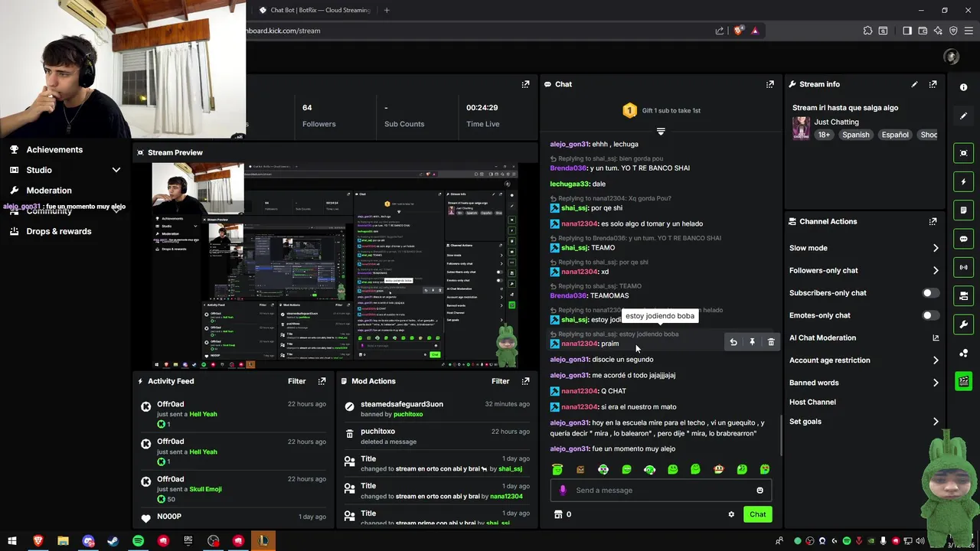The height and width of the screenshot is (551, 980).
Task: Expand Followers-only chat options
Action: pos(935,270)
